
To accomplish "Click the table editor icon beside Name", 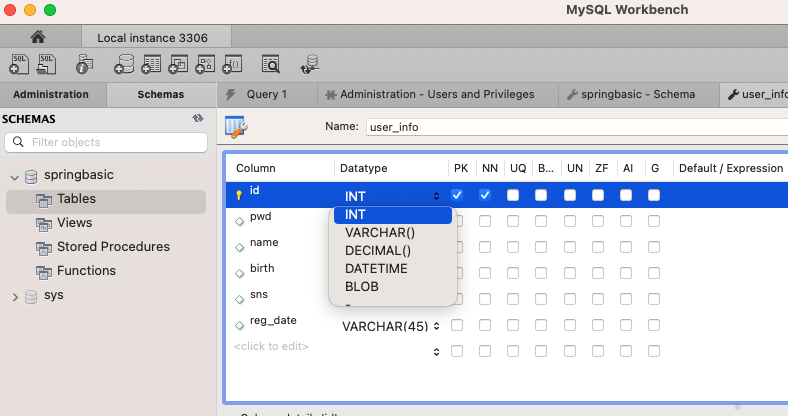I will 236,127.
